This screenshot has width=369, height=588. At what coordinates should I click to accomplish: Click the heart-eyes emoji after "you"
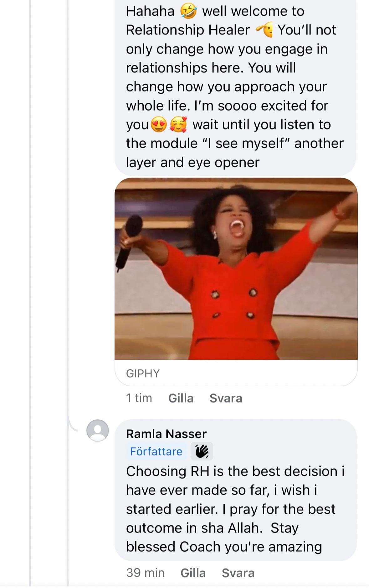point(159,125)
